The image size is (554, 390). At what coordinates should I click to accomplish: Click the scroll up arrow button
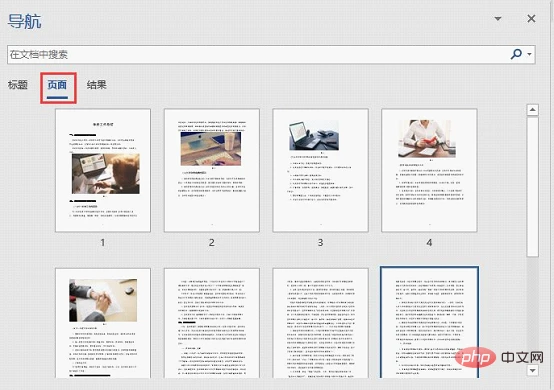click(532, 110)
